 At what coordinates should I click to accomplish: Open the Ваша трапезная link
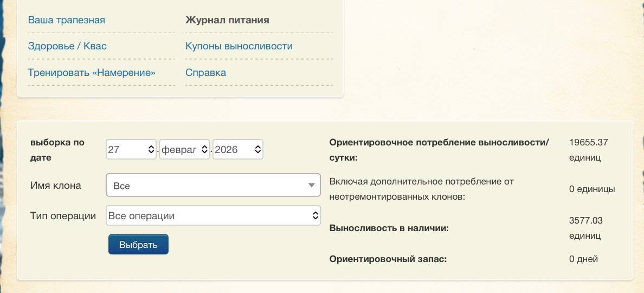[x=66, y=20]
